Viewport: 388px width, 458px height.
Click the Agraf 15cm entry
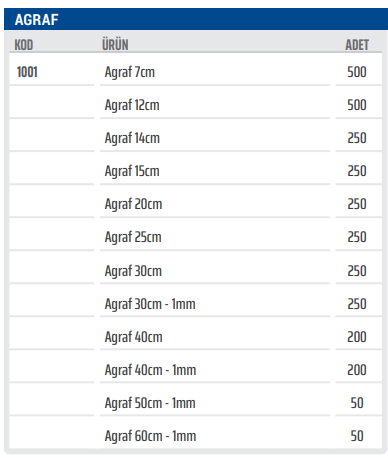tap(132, 171)
